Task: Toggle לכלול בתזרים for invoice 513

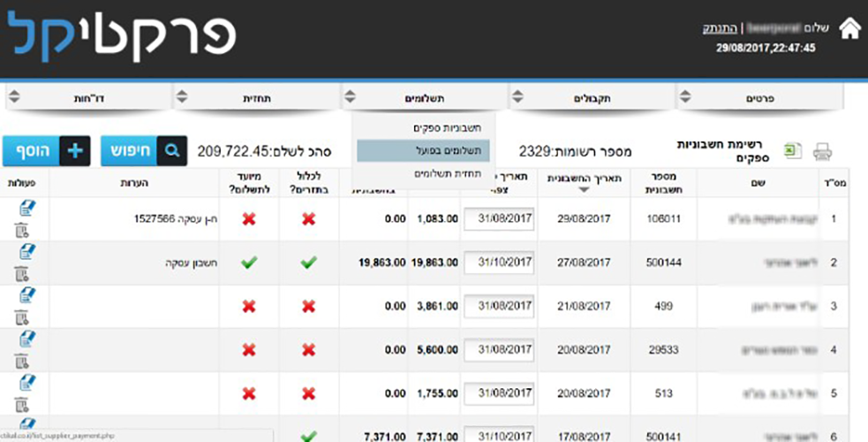Action: 308,393
